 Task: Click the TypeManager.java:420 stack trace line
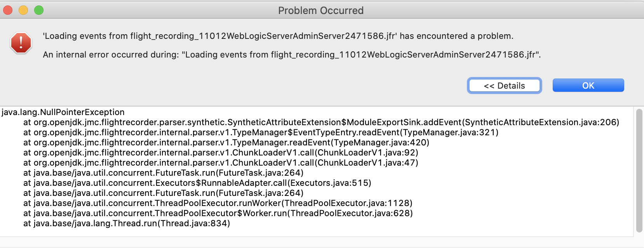coord(226,143)
